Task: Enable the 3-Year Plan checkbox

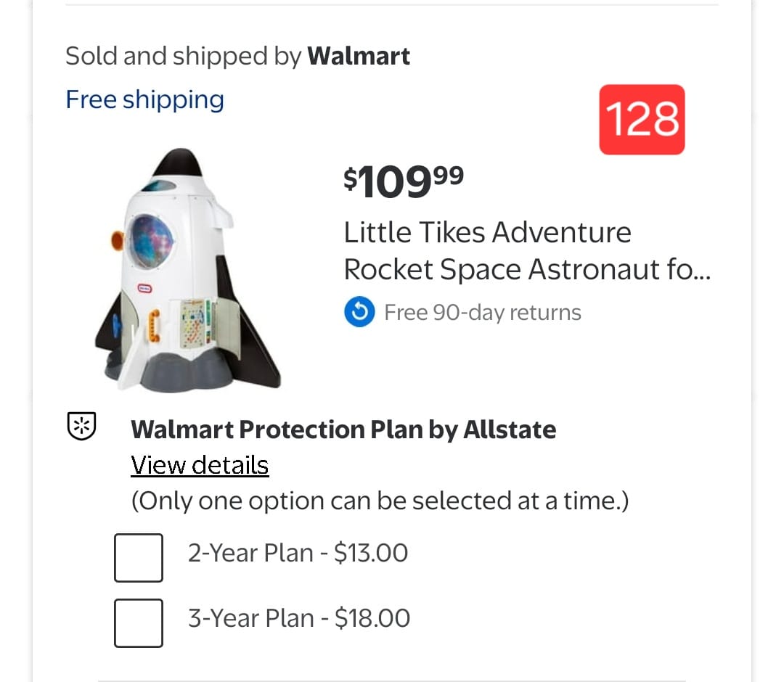Action: coord(139,622)
